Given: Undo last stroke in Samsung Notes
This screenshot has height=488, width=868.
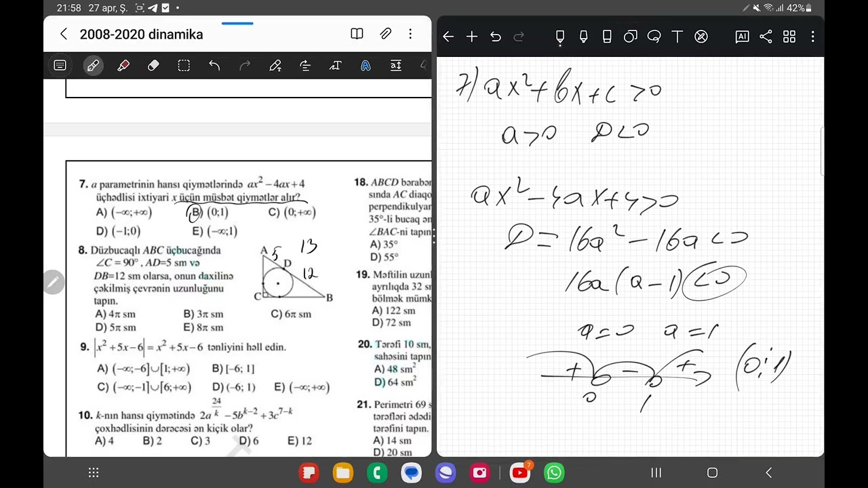Looking at the screenshot, I should pyautogui.click(x=214, y=66).
